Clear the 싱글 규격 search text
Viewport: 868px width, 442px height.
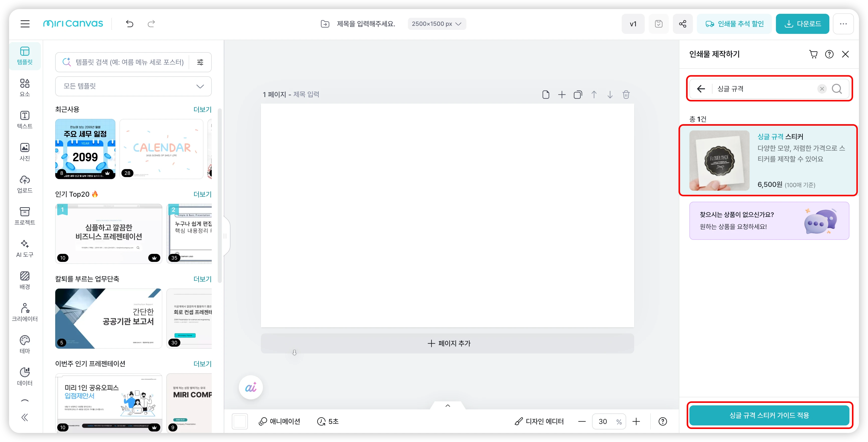tap(822, 89)
